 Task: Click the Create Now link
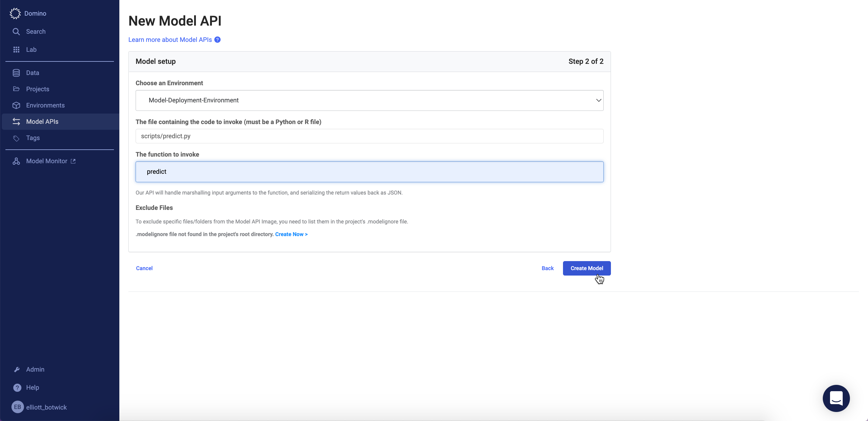(291, 234)
